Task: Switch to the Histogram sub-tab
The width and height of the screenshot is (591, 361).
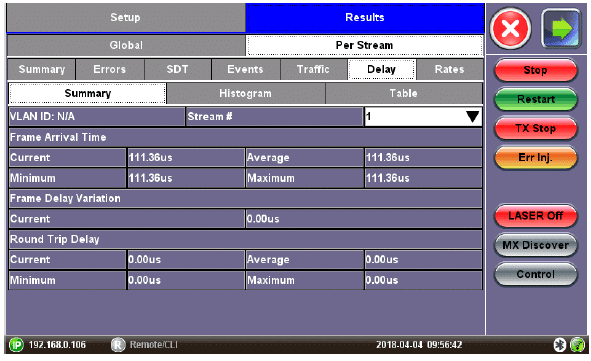Action: 245,93
